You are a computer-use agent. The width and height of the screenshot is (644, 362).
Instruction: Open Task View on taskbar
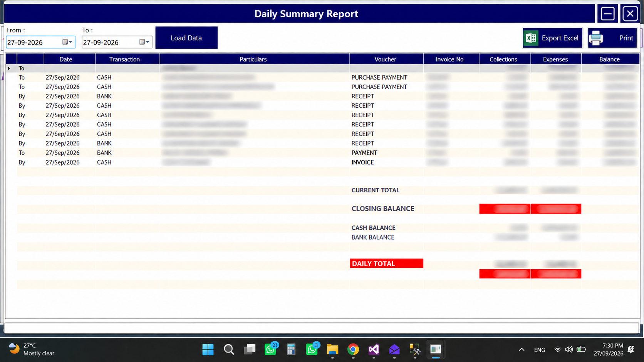[250, 349]
